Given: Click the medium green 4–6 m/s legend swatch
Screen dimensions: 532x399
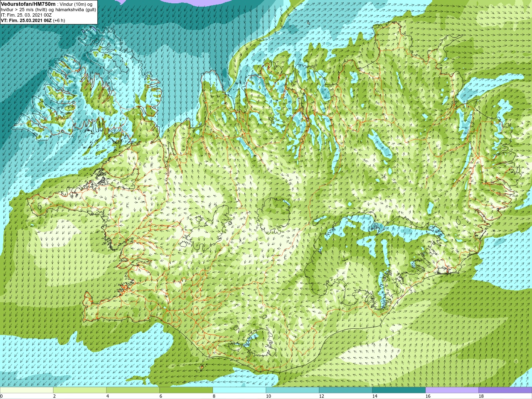Looking at the screenshot, I should coord(133,390).
